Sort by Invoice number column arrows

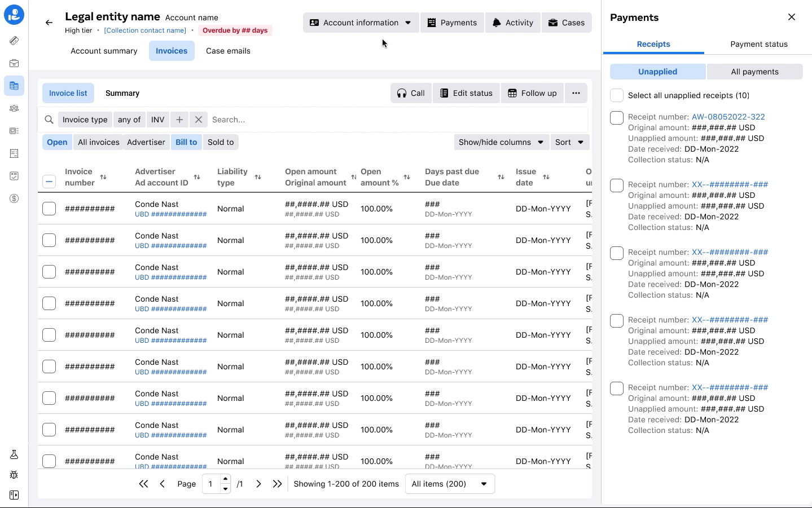(103, 177)
